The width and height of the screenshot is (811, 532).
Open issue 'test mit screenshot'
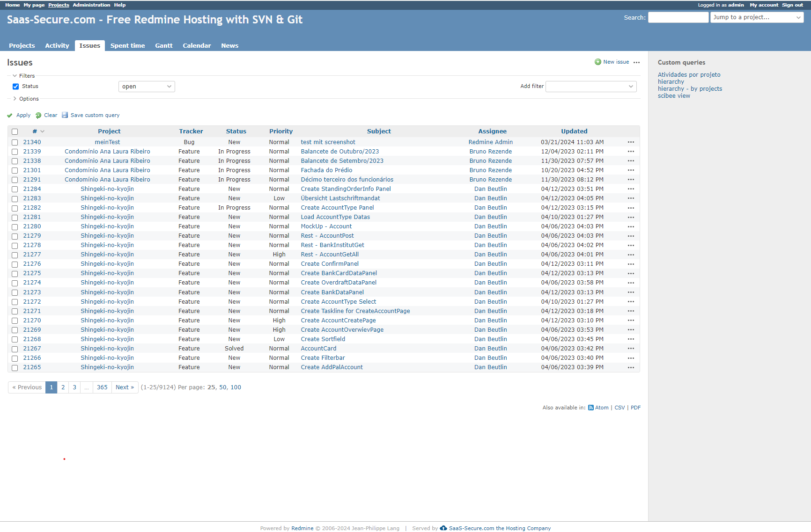328,142
